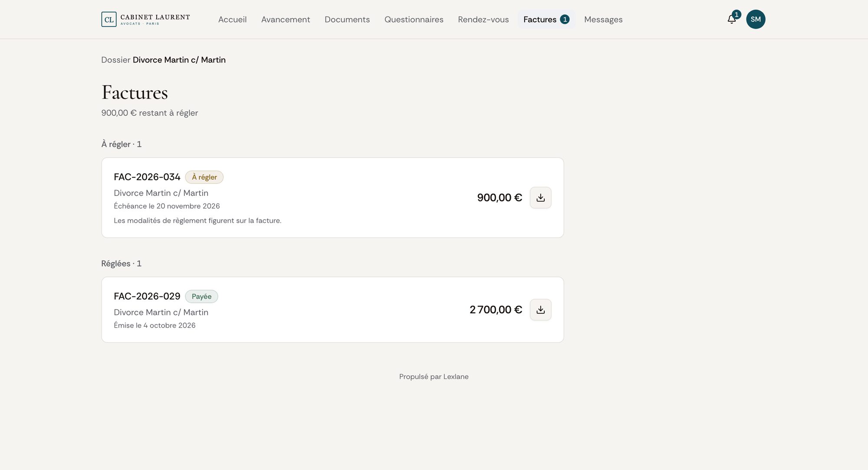Click the Cabinet Laurent logo
The image size is (868, 470).
[145, 19]
